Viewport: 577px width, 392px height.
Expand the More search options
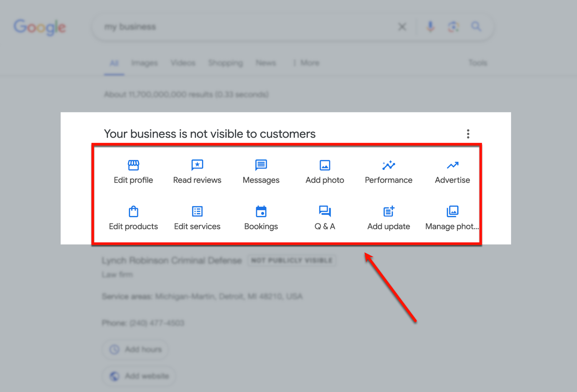tap(309, 63)
